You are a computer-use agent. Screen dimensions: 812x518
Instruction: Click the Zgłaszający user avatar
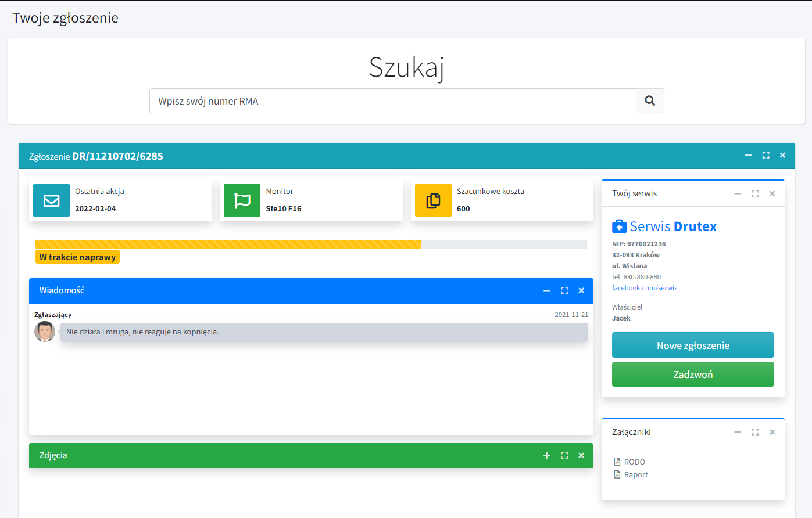(45, 332)
